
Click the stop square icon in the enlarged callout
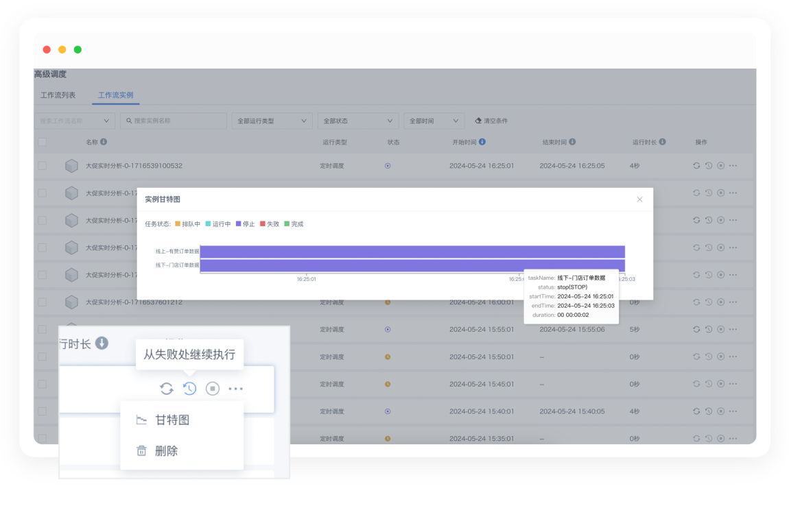[x=213, y=389]
